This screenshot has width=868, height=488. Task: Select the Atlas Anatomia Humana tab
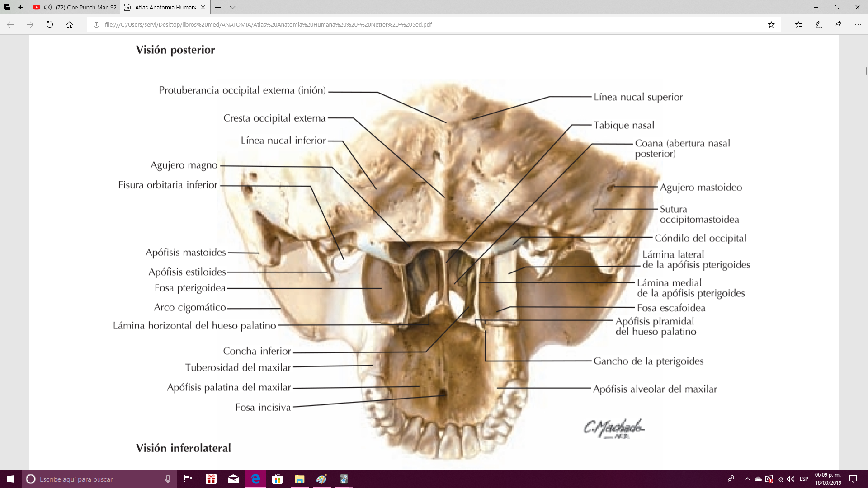165,7
